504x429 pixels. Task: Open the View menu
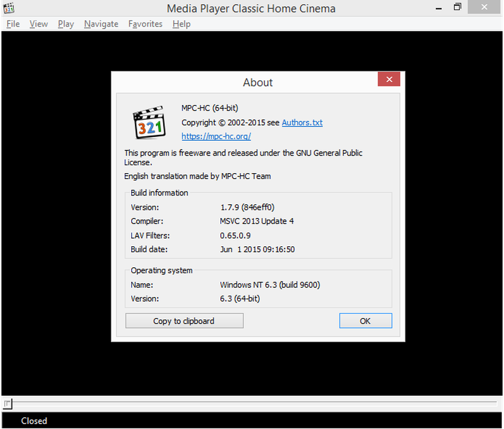pos(38,24)
